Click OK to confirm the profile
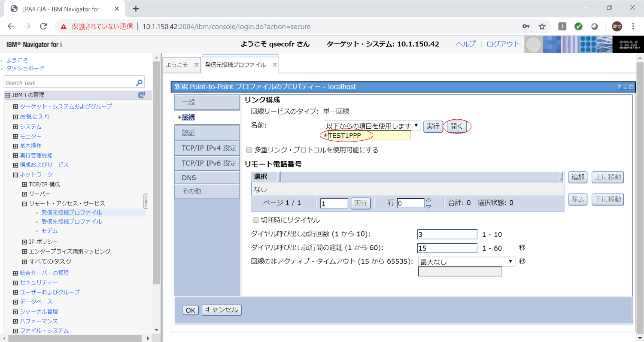 coord(191,310)
